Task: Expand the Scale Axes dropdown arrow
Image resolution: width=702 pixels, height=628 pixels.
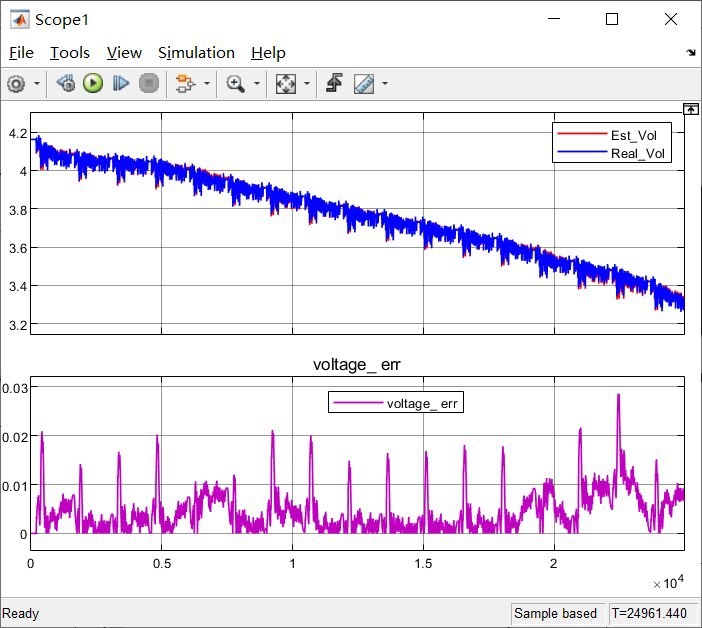Action: [307, 83]
